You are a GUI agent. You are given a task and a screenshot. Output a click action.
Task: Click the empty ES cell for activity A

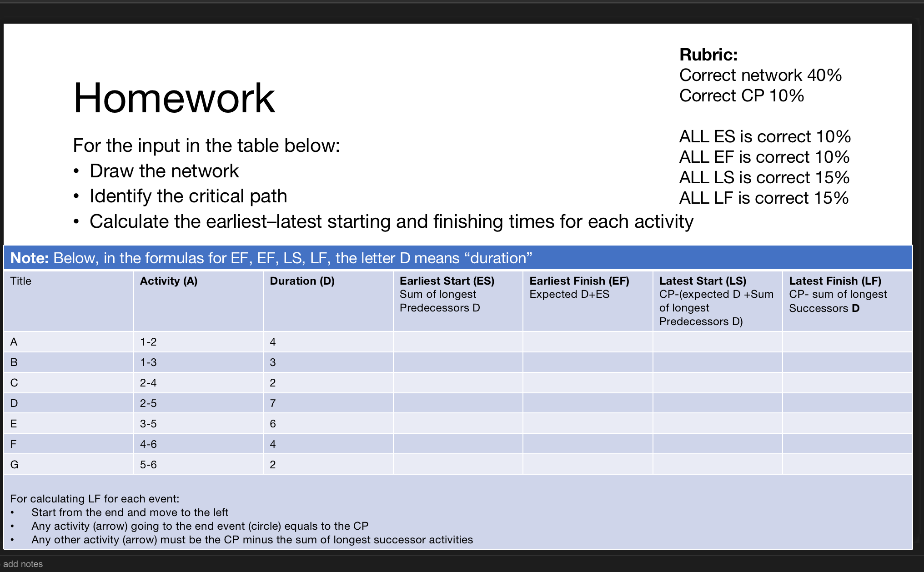pyautogui.click(x=457, y=341)
